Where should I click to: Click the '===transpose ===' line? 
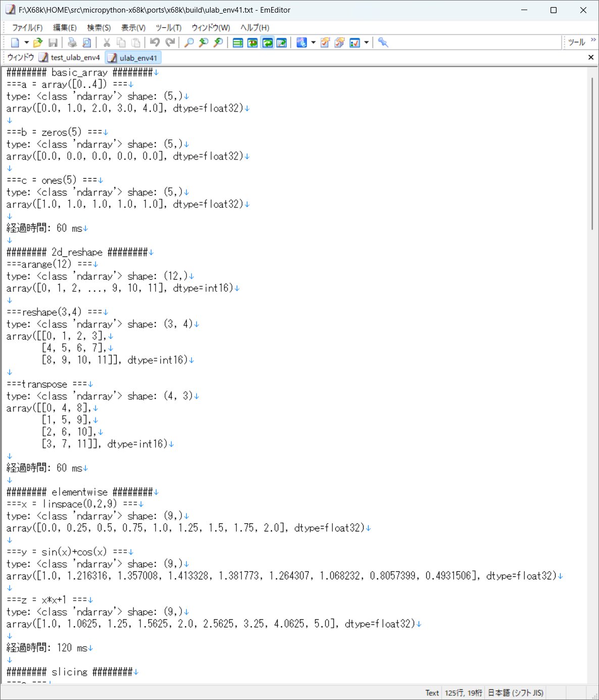(47, 384)
